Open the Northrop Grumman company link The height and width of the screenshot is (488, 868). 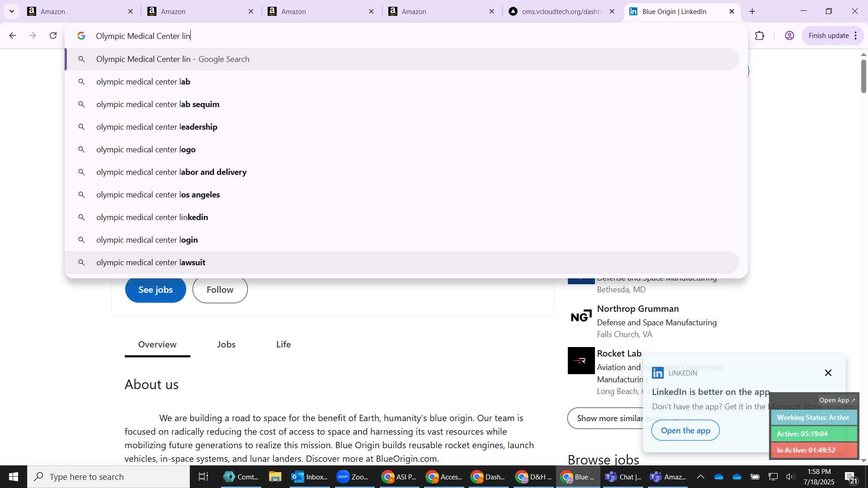(637, 309)
